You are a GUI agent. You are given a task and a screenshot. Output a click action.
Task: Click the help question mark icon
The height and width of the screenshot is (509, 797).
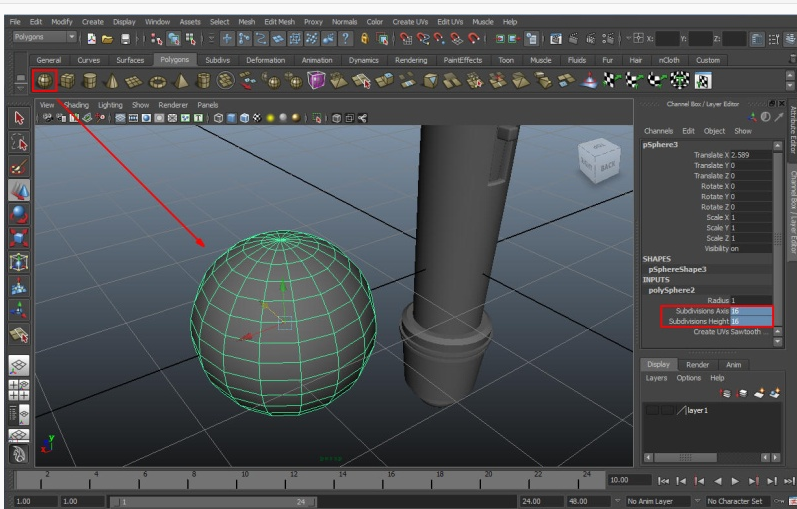point(346,39)
